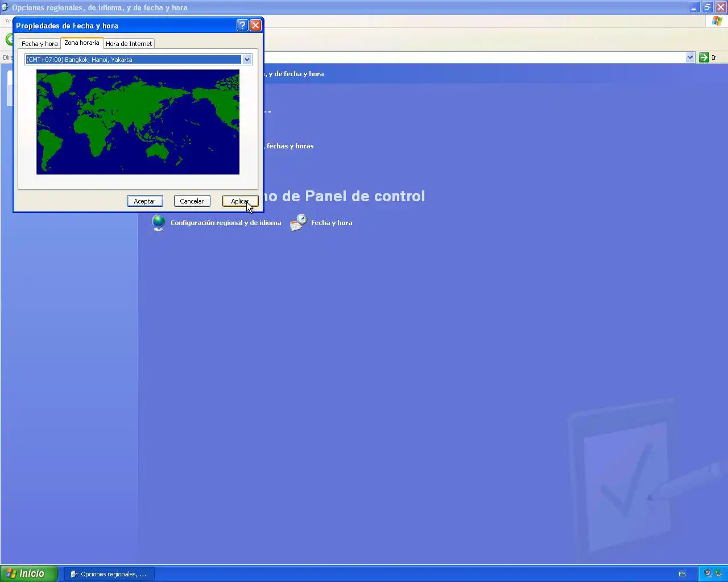Open the Inicio start menu
Image resolution: width=728 pixels, height=582 pixels.
29,574
